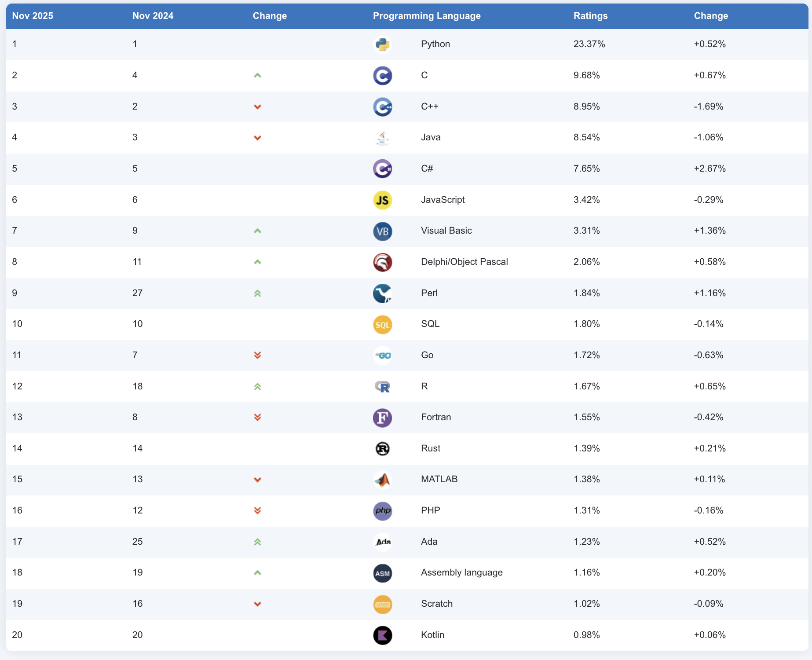The height and width of the screenshot is (660, 812).
Task: Click the Kotlin logo icon
Action: tap(382, 635)
